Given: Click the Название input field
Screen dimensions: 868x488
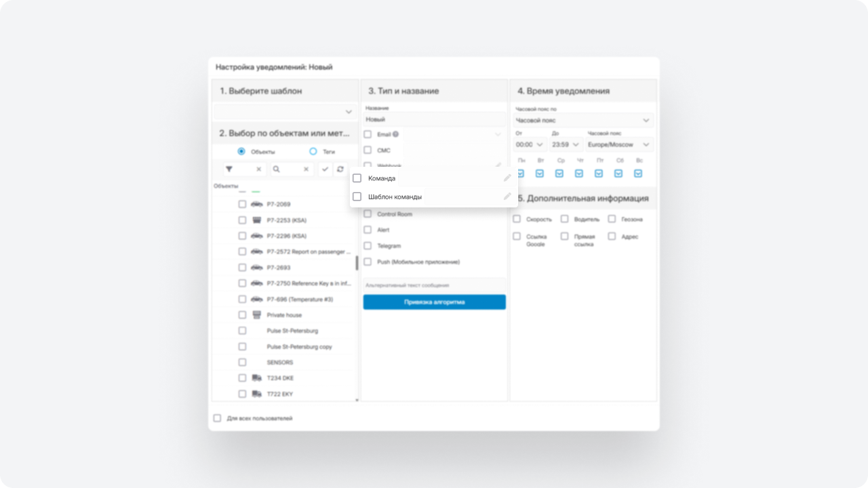Looking at the screenshot, I should coord(434,119).
